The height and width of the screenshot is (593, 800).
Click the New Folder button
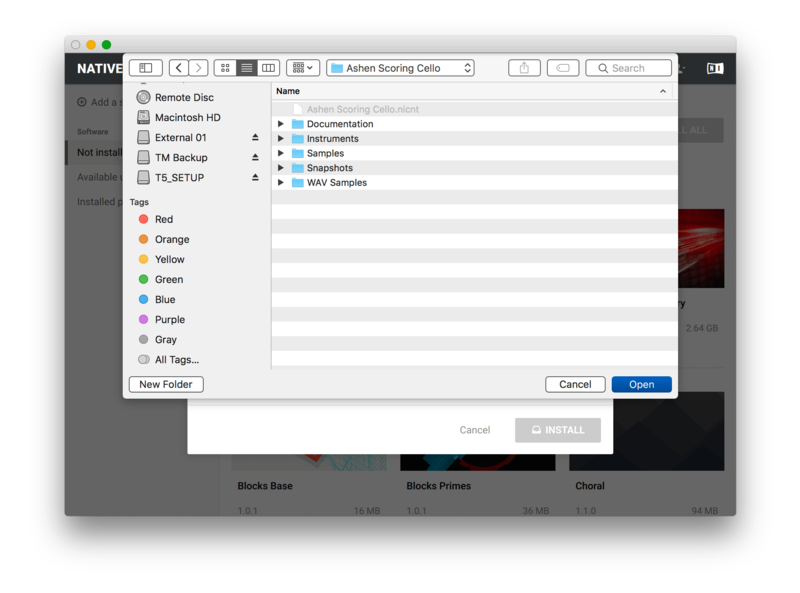point(166,384)
